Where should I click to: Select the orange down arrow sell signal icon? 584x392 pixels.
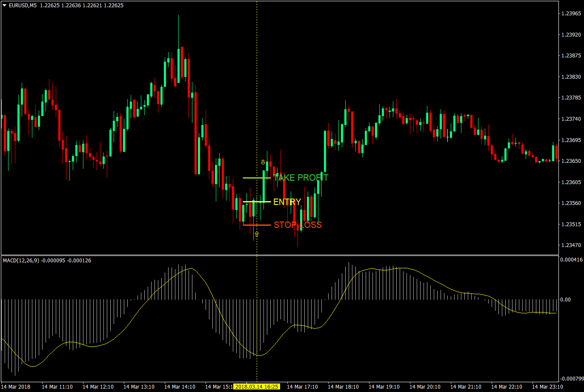263,162
